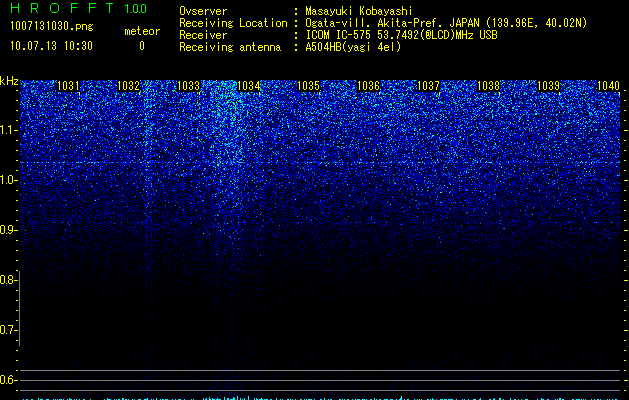Click the 1.0 frequency axis label
629x400 pixels.
coord(8,180)
